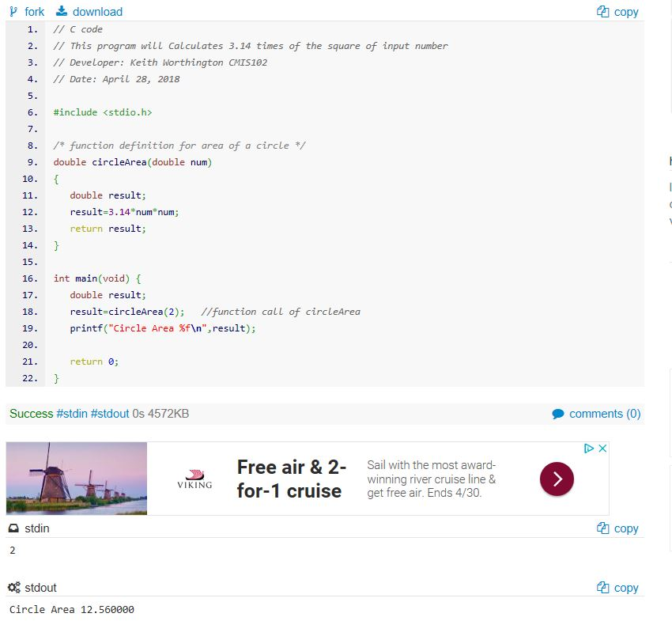Click line number 22 in gutter
Image resolution: width=672 pixels, height=636 pixels.
pyautogui.click(x=30, y=378)
